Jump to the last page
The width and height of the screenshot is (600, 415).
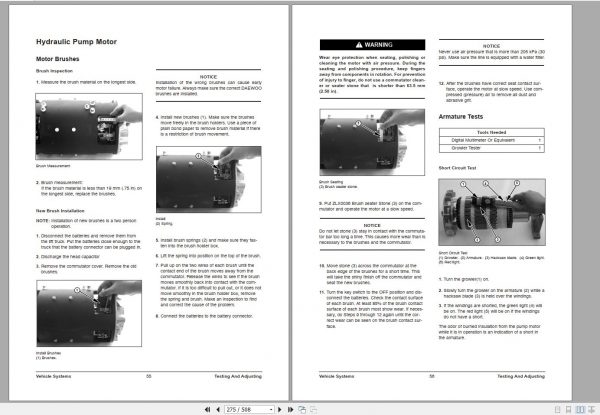tap(290, 409)
